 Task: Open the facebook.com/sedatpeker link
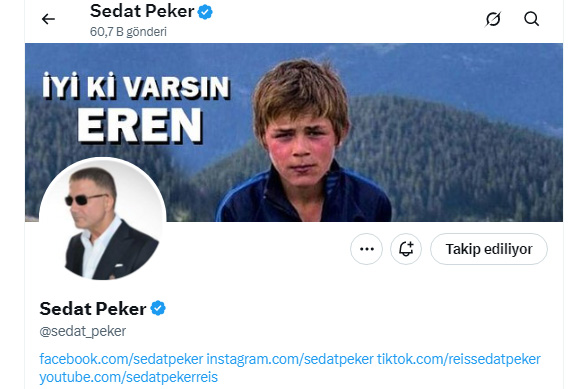click(121, 359)
